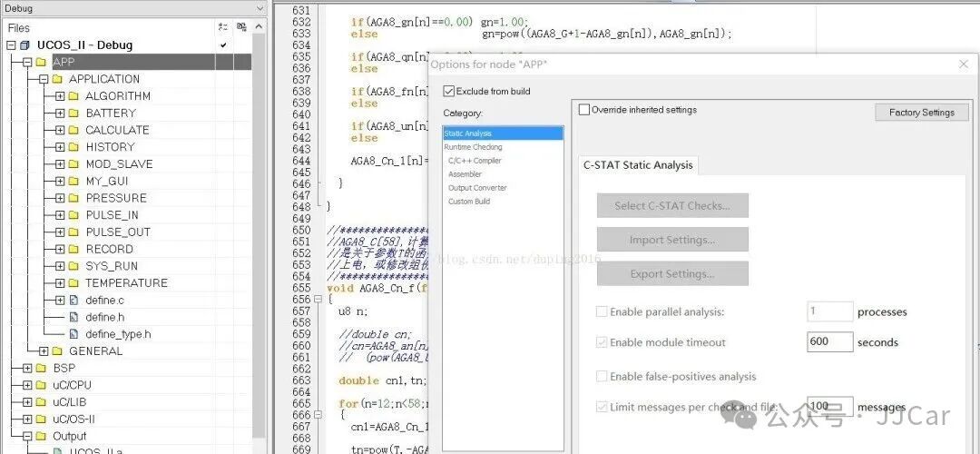
Task: Collapse the APPLICATION tree node
Action: pyautogui.click(x=44, y=79)
